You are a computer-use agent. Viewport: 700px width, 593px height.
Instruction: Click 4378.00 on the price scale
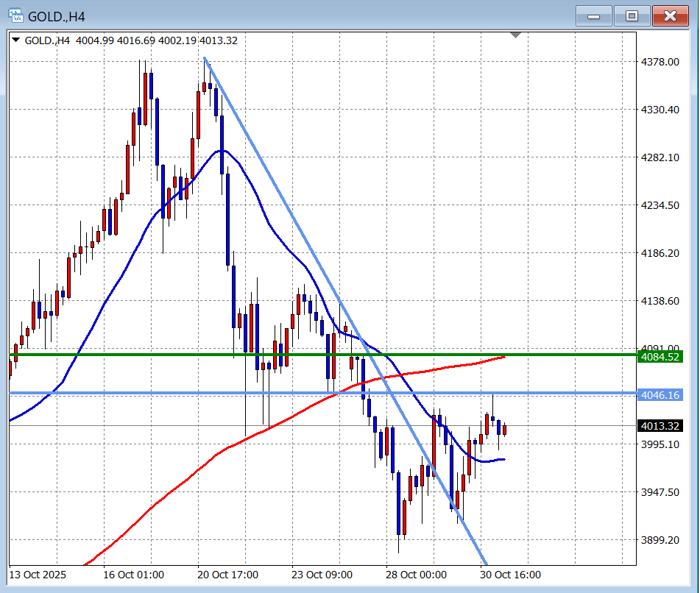click(660, 62)
